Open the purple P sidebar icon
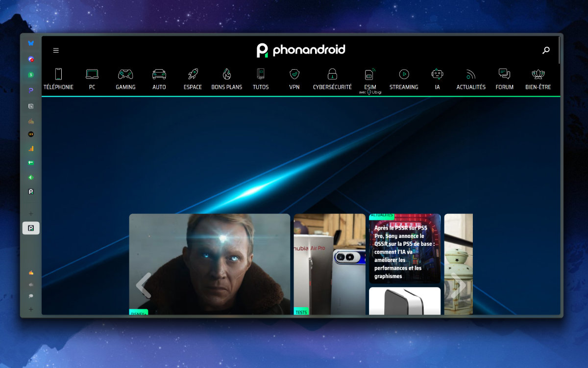The image size is (588, 368). [31, 90]
